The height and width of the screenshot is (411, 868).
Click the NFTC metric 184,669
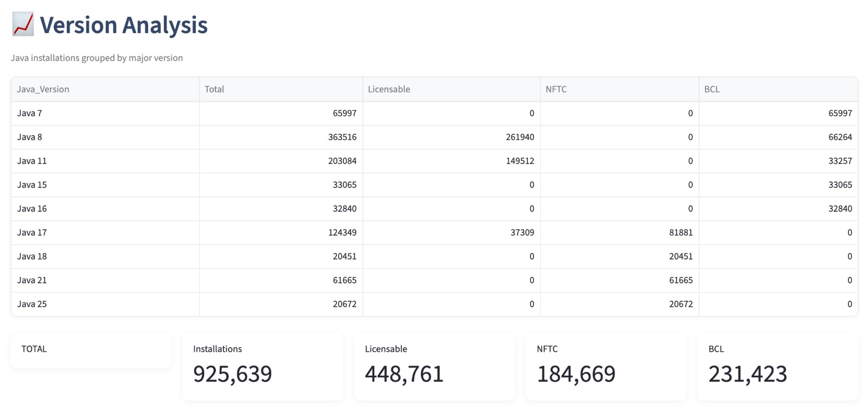coord(576,374)
